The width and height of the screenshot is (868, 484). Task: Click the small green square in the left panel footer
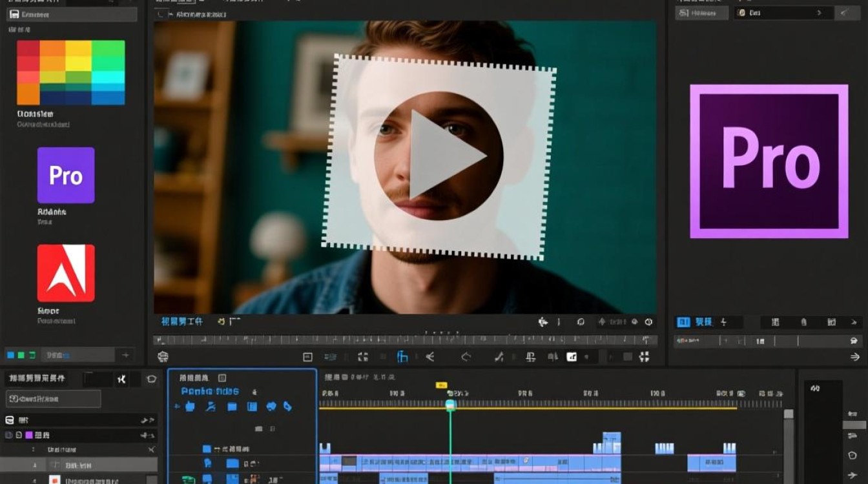tap(21, 355)
